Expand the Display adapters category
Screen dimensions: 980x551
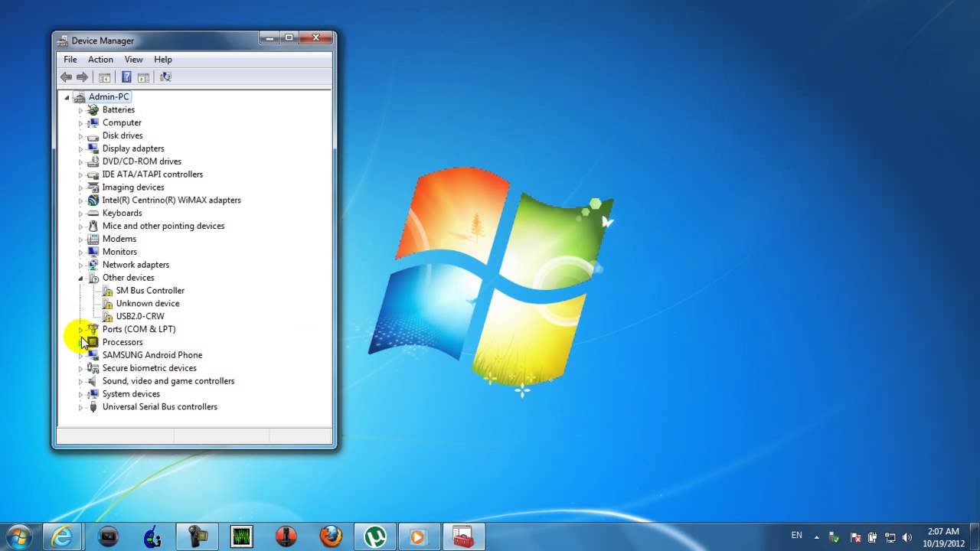pos(80,148)
